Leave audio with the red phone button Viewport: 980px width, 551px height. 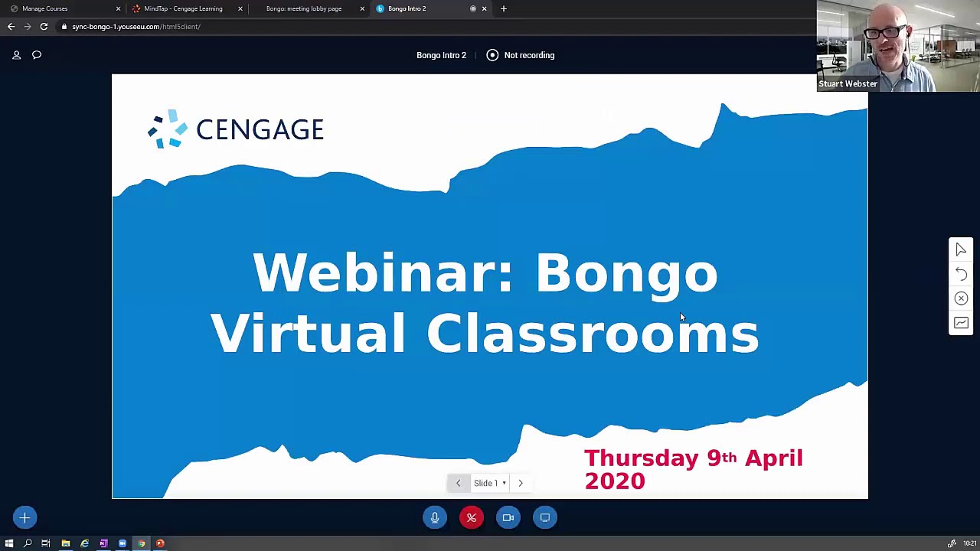[472, 518]
